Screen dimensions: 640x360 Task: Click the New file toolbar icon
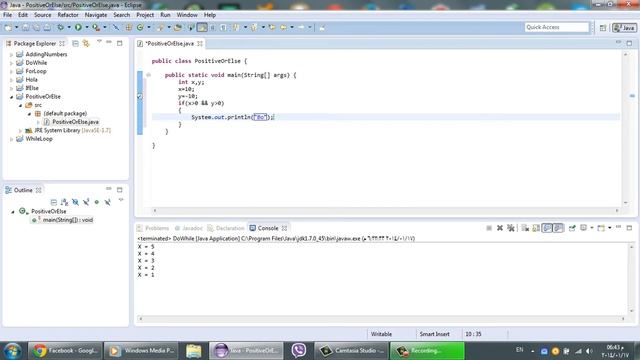(8, 27)
